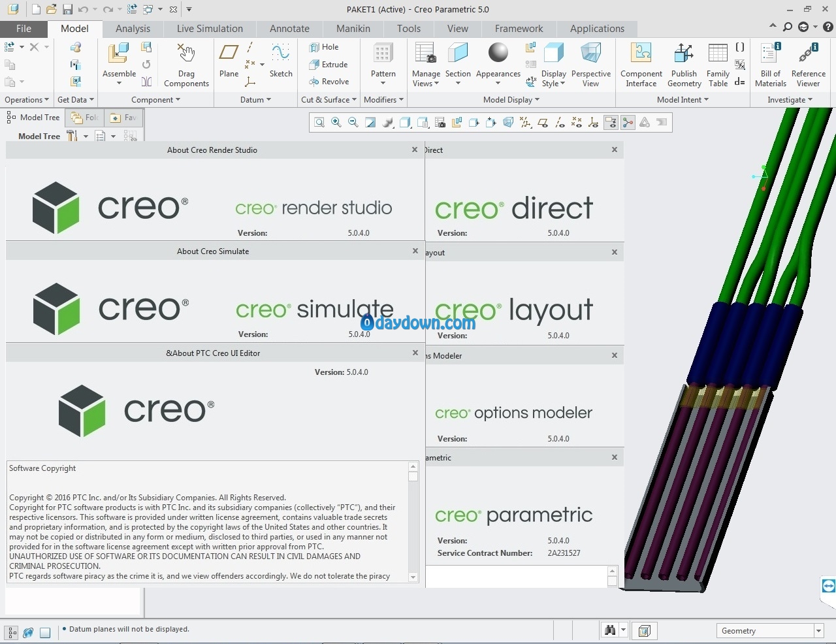Toggle spin center display button
Image resolution: width=836 pixels, height=644 pixels.
628,122
